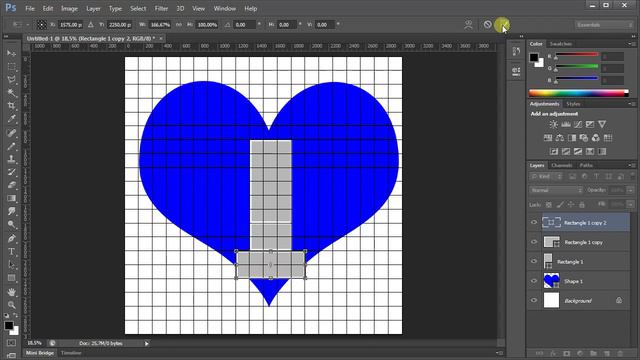Open the Essentials workspace dropdown
Image resolution: width=640 pixels, height=360 pixels.
pyautogui.click(x=604, y=25)
